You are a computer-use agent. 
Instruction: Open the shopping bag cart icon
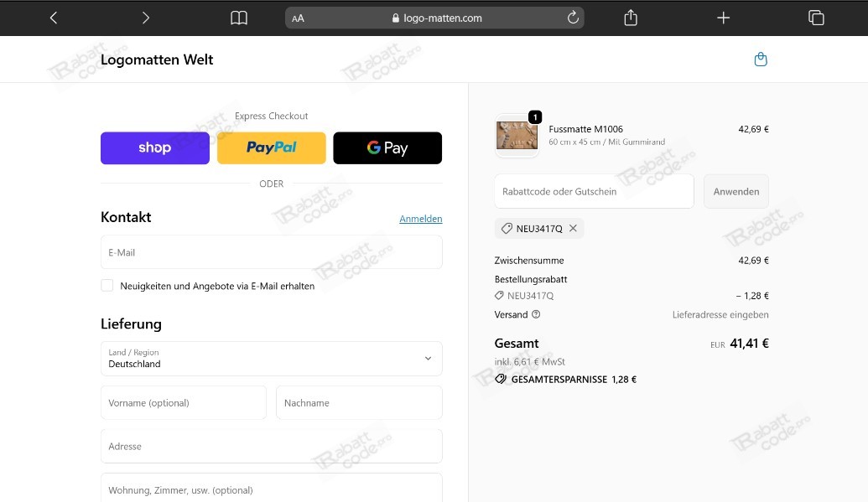point(761,60)
